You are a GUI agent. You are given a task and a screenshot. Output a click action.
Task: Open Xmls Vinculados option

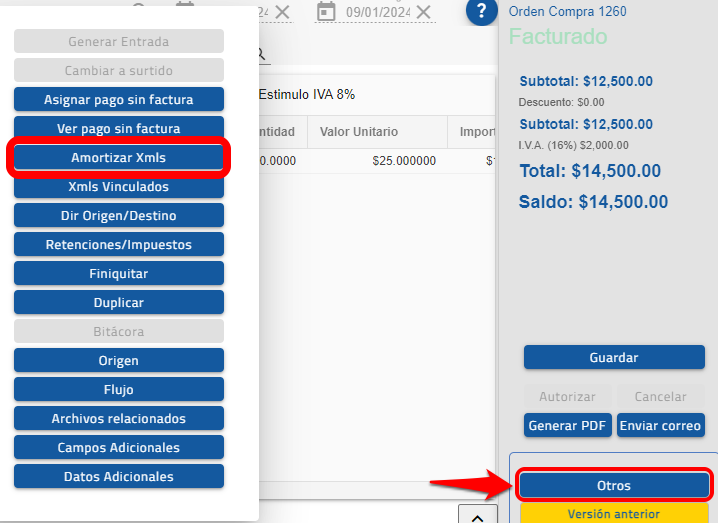(119, 187)
